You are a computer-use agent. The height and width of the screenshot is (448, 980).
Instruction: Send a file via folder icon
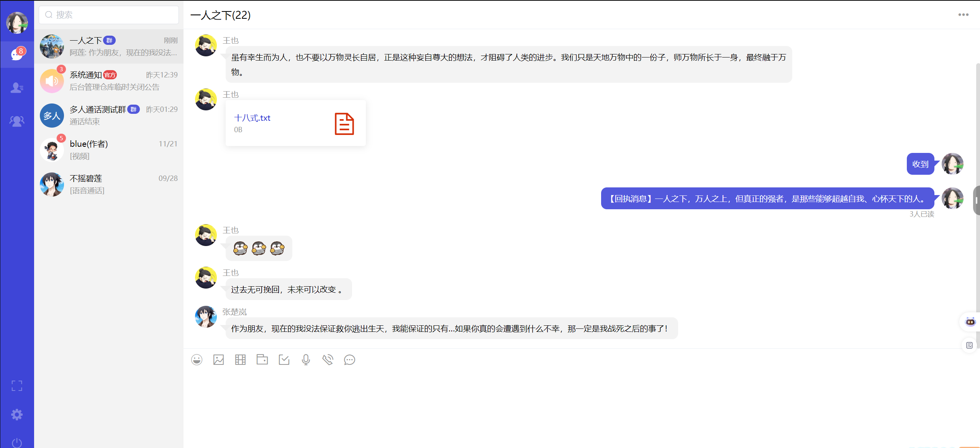[262, 359]
